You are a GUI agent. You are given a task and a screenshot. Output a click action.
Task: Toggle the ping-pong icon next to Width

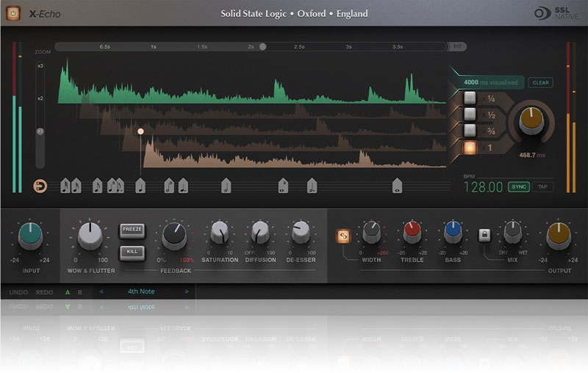[x=343, y=236]
